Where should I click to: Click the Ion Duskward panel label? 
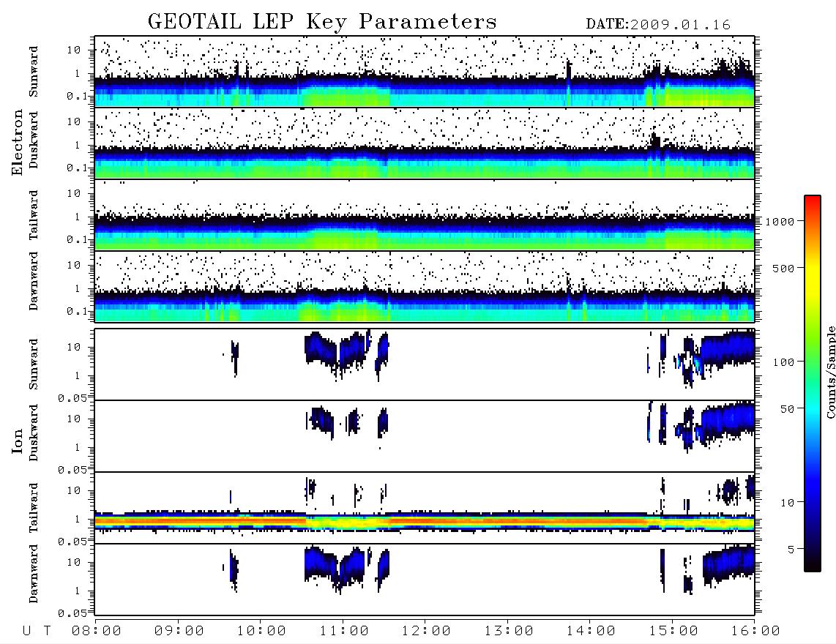34,433
